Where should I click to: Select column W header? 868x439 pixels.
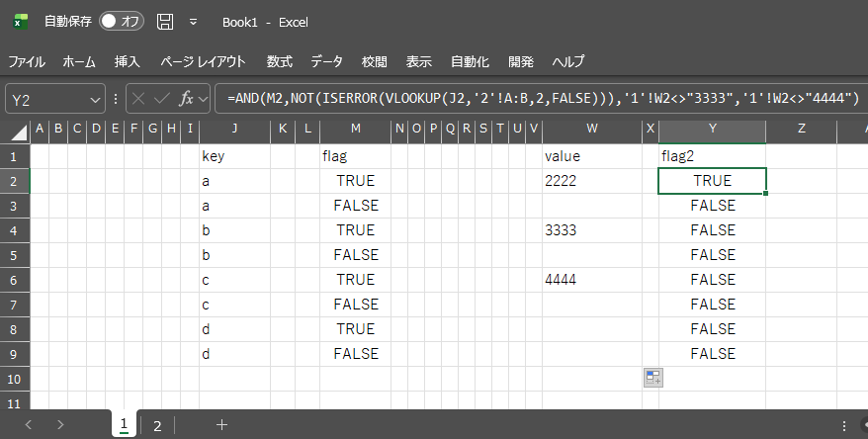tap(592, 129)
